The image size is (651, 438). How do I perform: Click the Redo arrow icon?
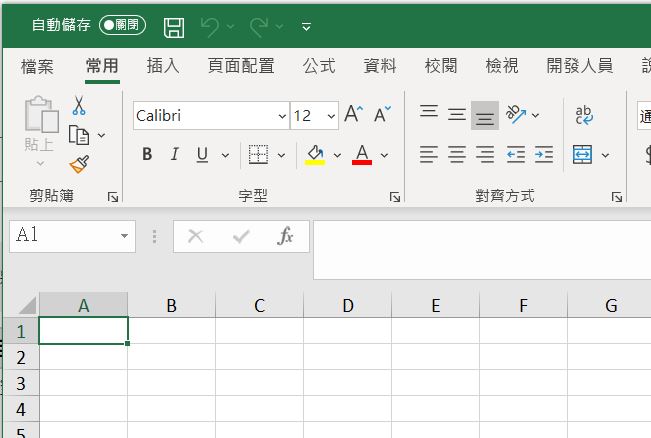point(259,27)
